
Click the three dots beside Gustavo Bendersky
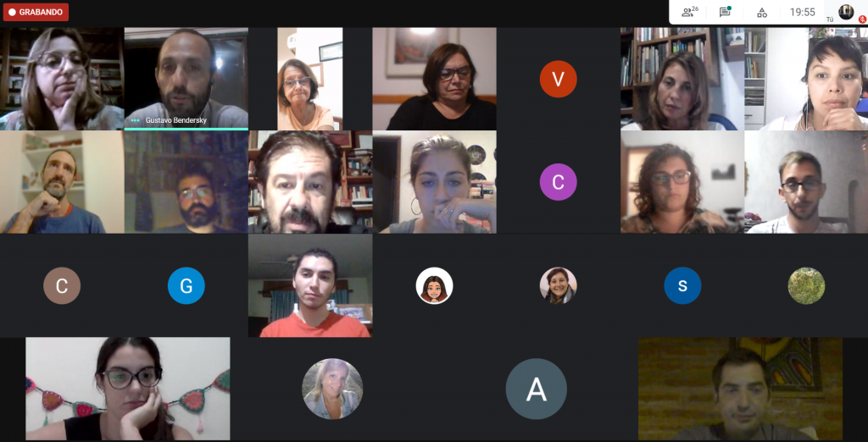click(x=135, y=120)
